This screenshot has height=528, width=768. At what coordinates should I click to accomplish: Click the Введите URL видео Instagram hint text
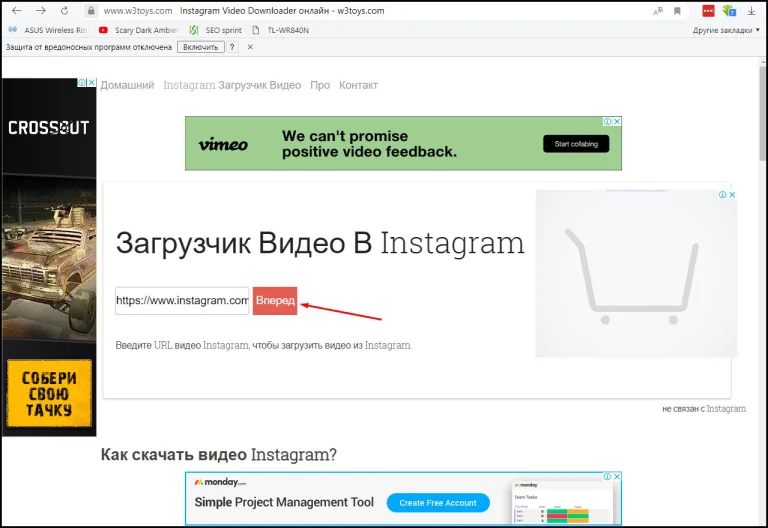tap(264, 345)
